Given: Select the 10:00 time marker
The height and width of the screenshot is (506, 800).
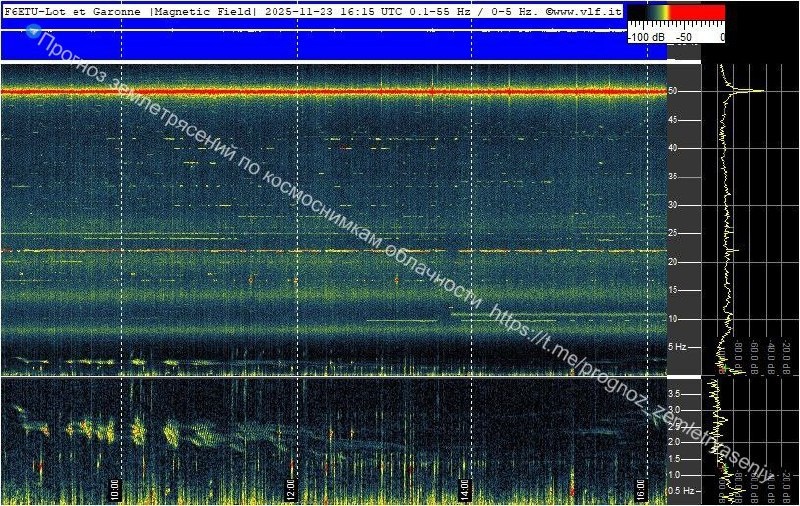Looking at the screenshot, I should [114, 490].
